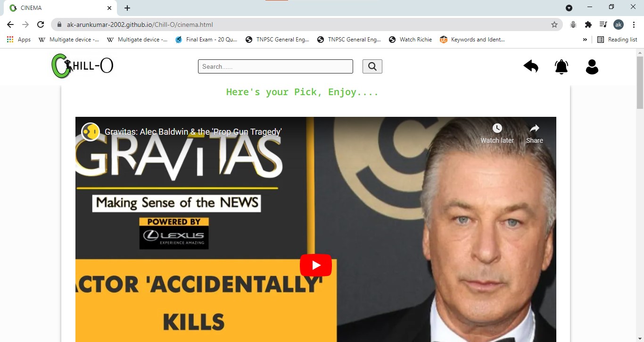Open the tab search dropdown
The height and width of the screenshot is (342, 644).
click(569, 8)
